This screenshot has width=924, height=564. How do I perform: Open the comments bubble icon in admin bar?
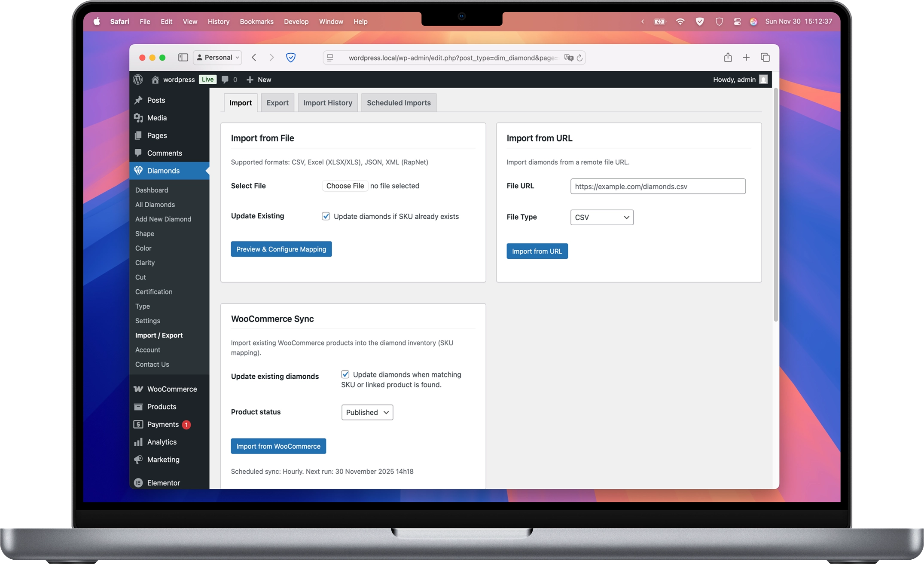pyautogui.click(x=225, y=80)
